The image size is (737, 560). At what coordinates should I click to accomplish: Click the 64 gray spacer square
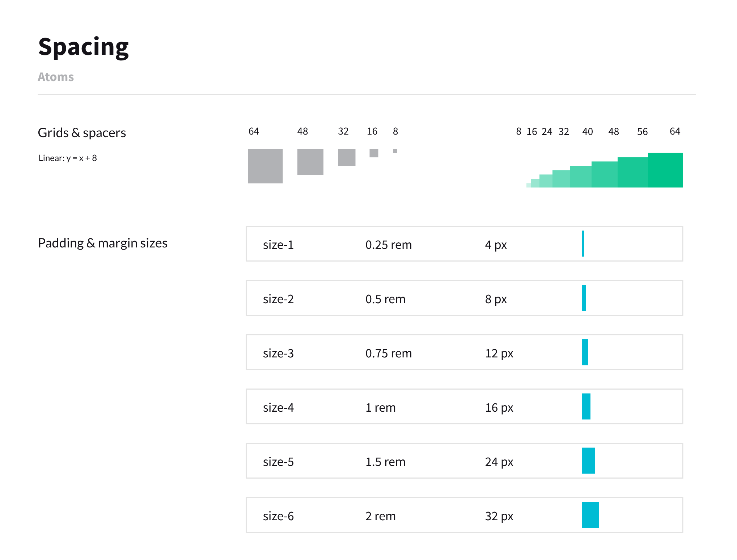click(x=265, y=166)
